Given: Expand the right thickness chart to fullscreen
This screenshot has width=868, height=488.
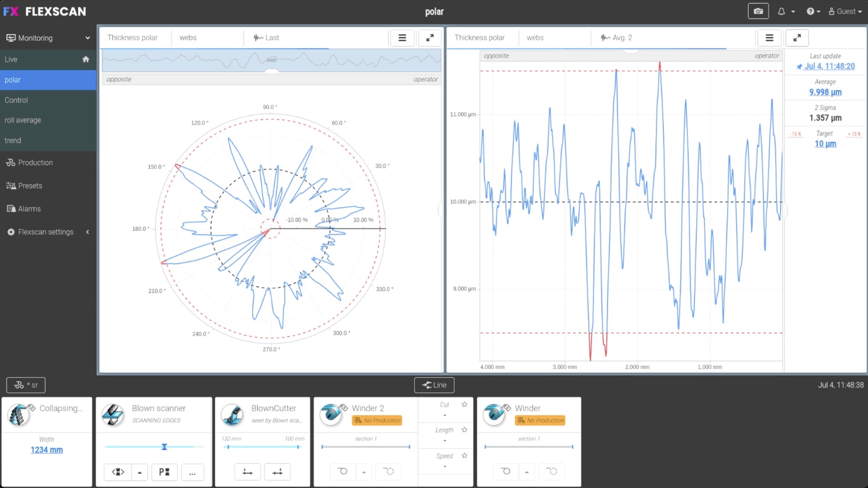Looking at the screenshot, I should 797,38.
